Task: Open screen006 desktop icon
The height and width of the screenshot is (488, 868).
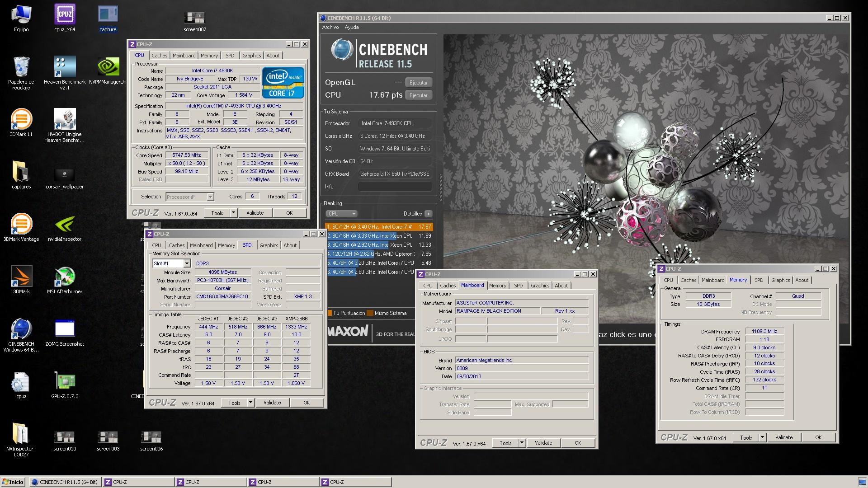Action: [x=151, y=441]
